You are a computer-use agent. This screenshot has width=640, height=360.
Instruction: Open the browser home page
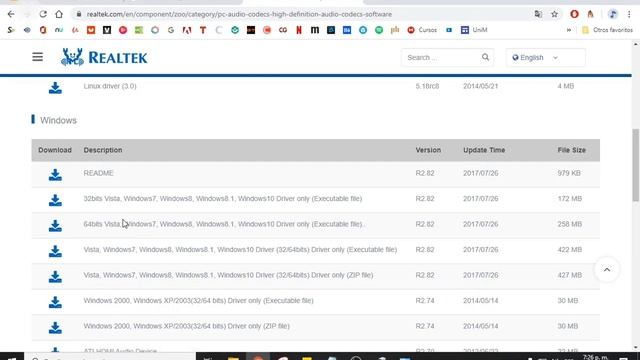(59, 14)
